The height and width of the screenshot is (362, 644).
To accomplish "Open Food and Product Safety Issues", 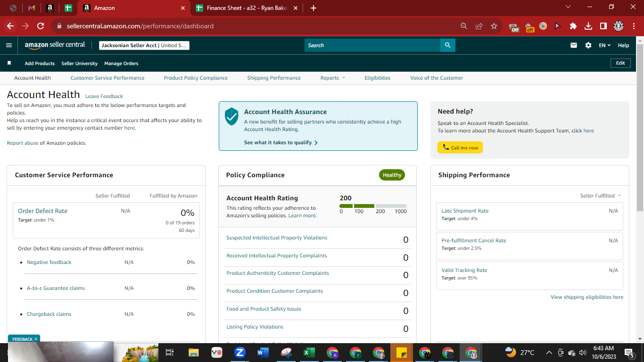I will 264,309.
